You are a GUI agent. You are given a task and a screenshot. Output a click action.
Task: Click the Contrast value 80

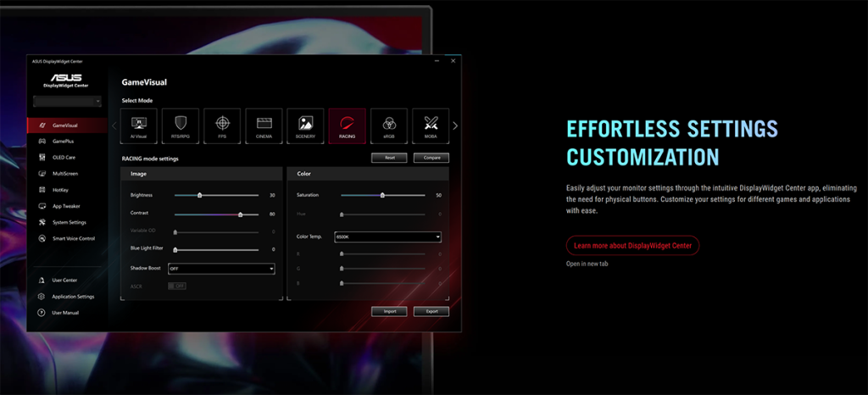coord(272,214)
